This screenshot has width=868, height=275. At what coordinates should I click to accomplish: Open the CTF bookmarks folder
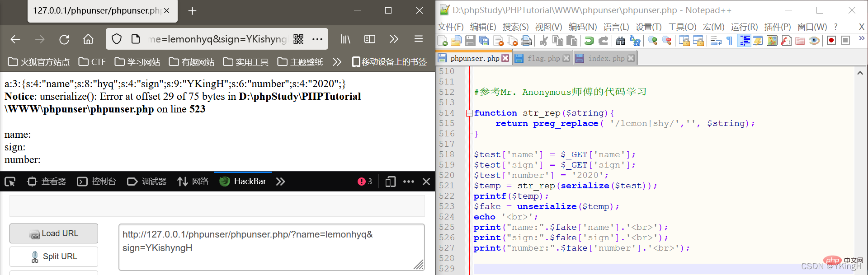tap(92, 62)
